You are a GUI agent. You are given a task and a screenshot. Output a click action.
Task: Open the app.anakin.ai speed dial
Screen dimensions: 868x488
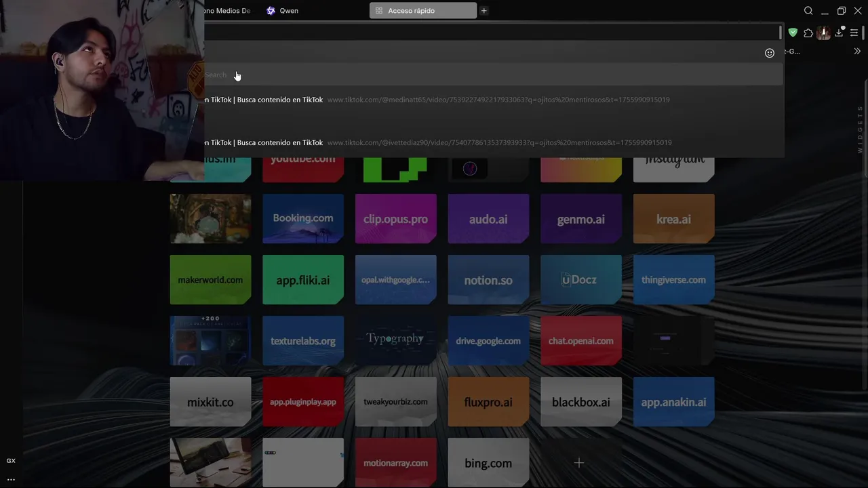pos(673,401)
